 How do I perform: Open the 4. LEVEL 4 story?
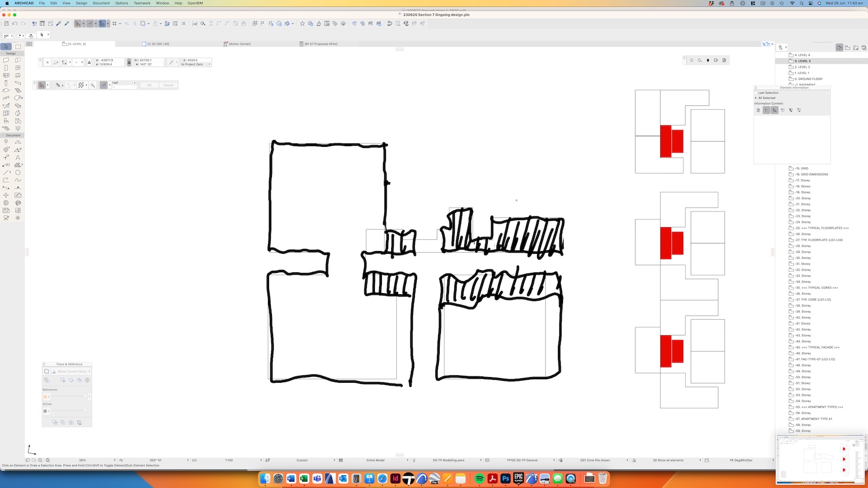(x=802, y=55)
